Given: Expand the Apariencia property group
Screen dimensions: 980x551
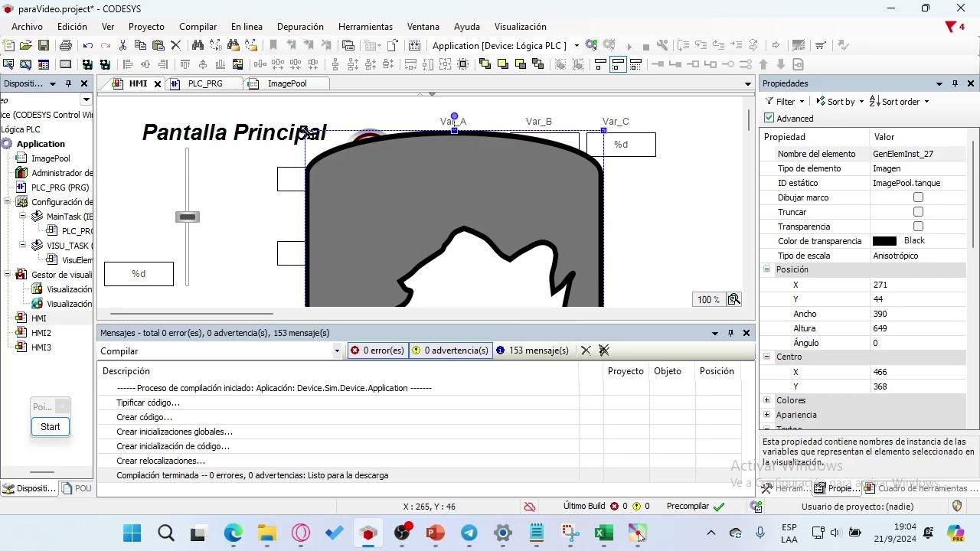Looking at the screenshot, I should pyautogui.click(x=766, y=415).
